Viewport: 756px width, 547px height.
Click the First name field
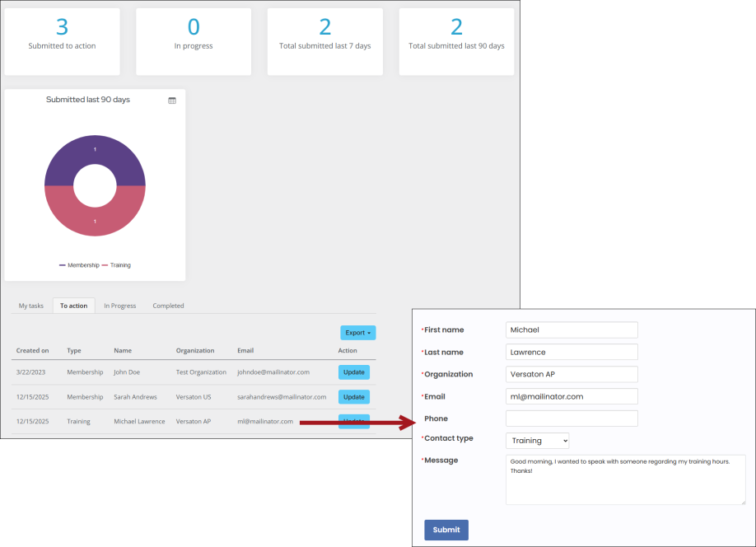572,330
